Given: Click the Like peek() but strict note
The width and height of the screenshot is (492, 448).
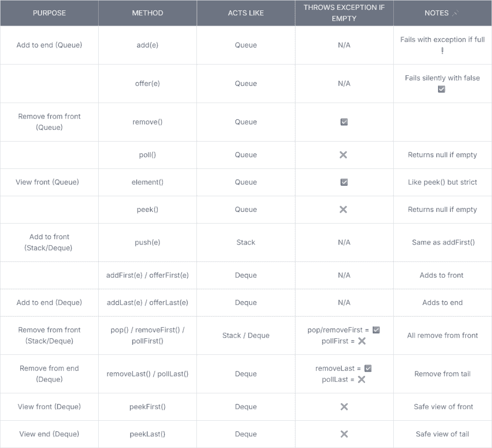Looking at the screenshot, I should pyautogui.click(x=442, y=182).
